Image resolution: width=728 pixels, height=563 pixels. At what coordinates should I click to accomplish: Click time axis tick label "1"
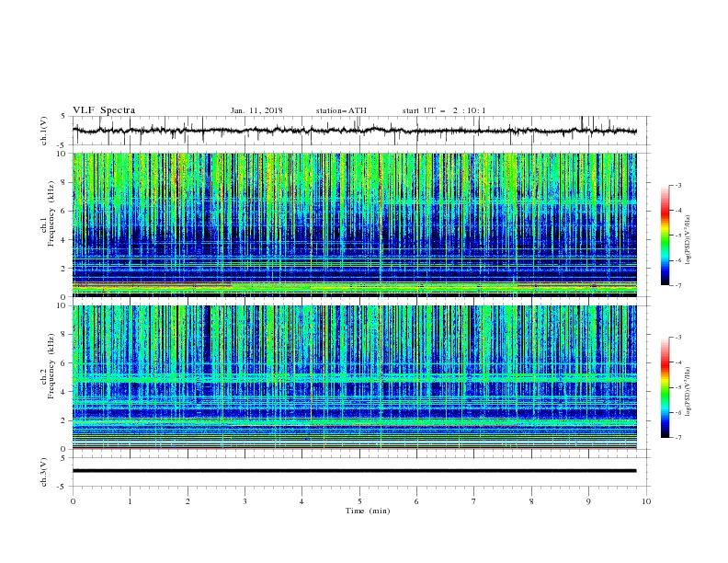[x=130, y=501]
